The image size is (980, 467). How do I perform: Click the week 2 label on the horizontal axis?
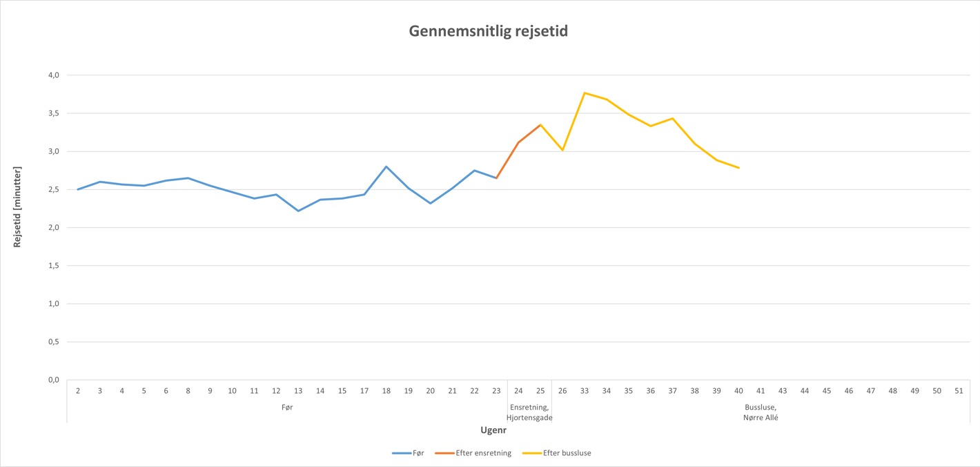point(78,391)
